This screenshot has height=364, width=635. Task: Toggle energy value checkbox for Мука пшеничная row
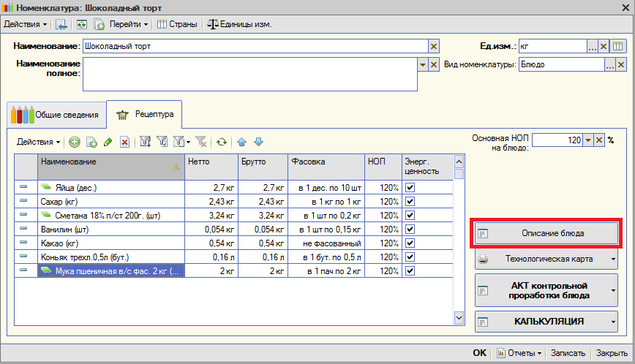coord(410,271)
